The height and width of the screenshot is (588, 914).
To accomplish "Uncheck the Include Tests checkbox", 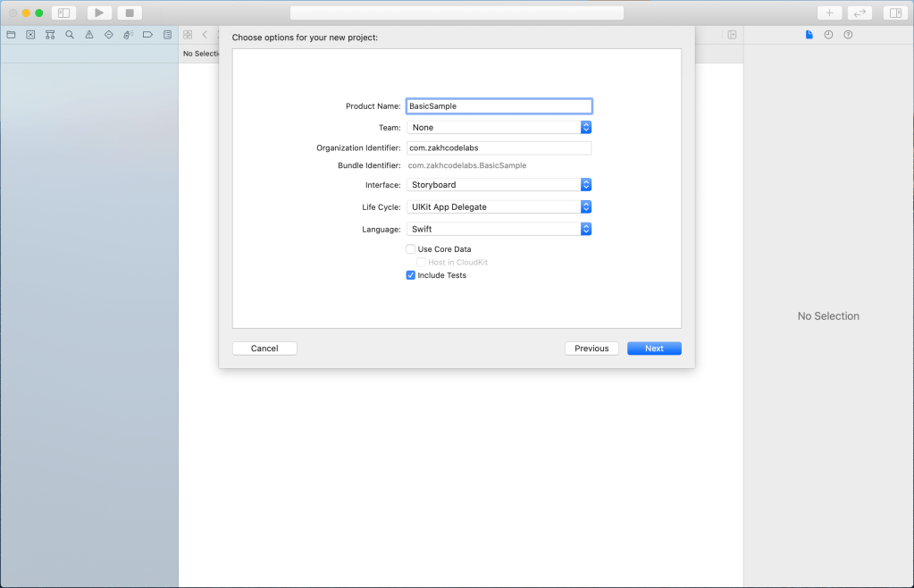I will (x=411, y=275).
